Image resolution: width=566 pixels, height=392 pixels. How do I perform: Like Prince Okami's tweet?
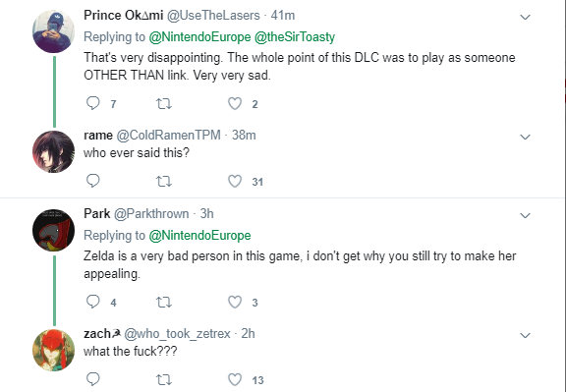(x=235, y=103)
